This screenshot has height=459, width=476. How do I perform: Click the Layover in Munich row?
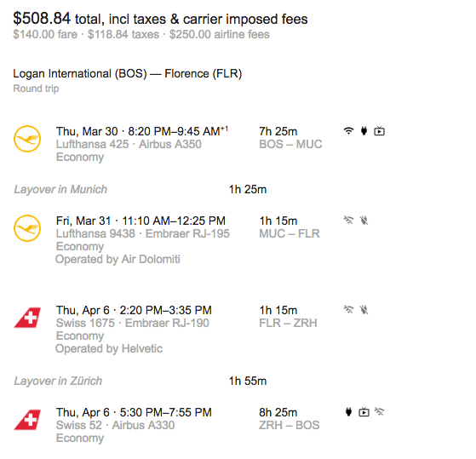141,189
